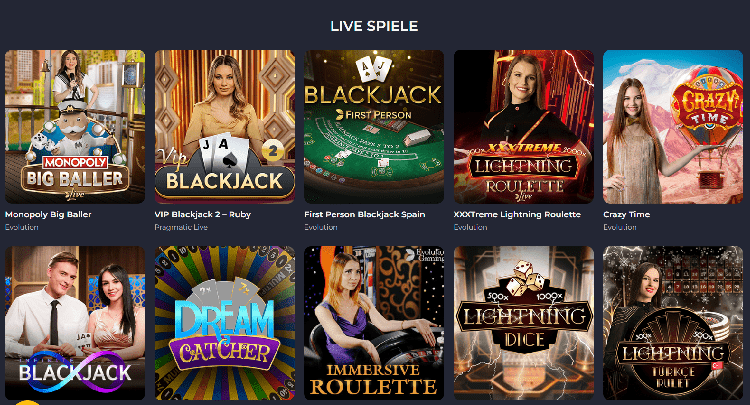Click the Monopoly Big Baller title text
Image resolution: width=750 pixels, height=405 pixels.
(x=48, y=214)
